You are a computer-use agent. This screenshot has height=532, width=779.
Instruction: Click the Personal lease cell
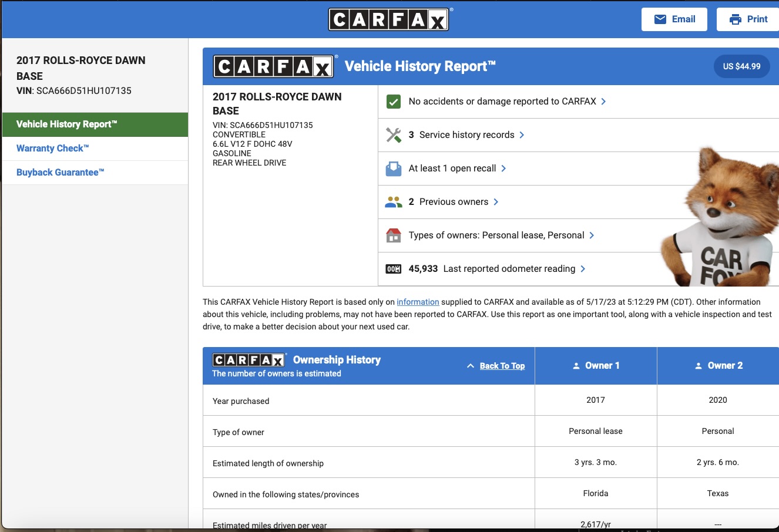596,431
